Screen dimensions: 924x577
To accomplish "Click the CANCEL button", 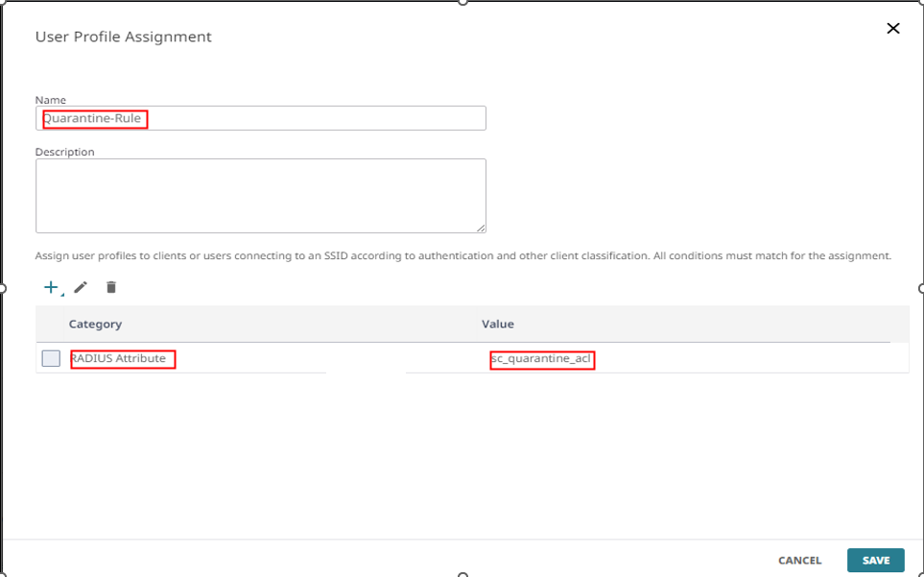I will tap(799, 561).
